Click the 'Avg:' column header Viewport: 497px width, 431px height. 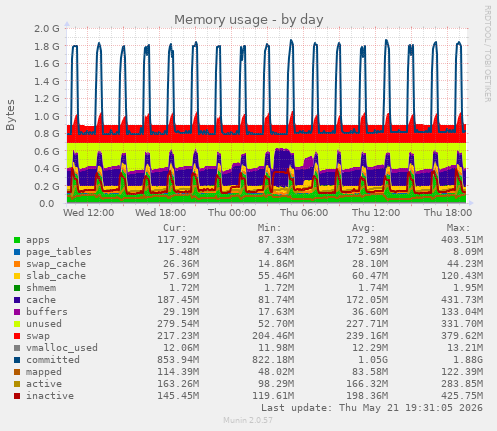click(364, 228)
